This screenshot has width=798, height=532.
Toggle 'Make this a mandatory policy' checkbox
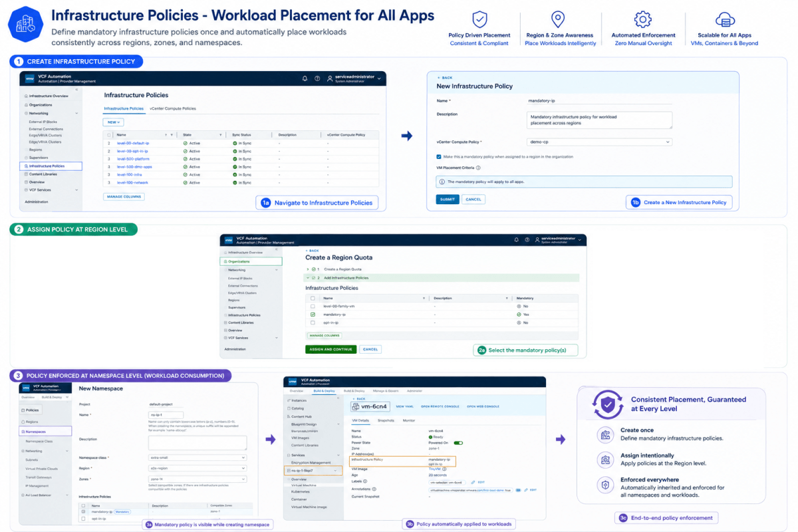(438, 157)
